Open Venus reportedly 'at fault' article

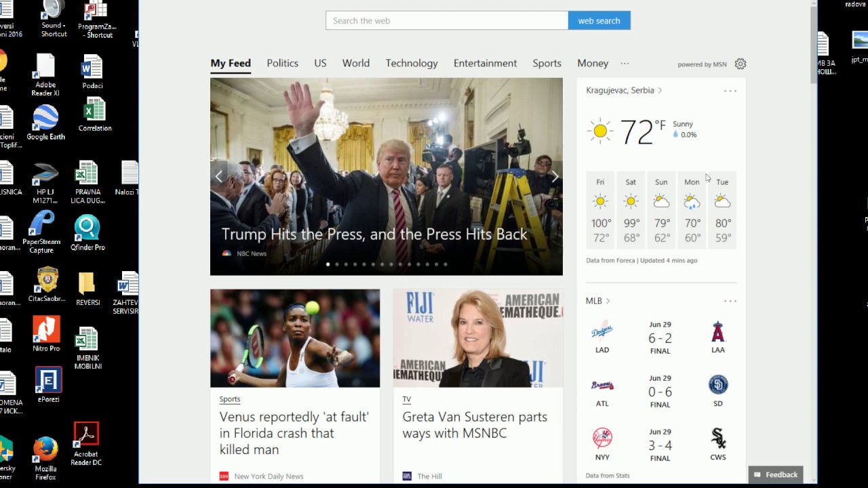294,433
